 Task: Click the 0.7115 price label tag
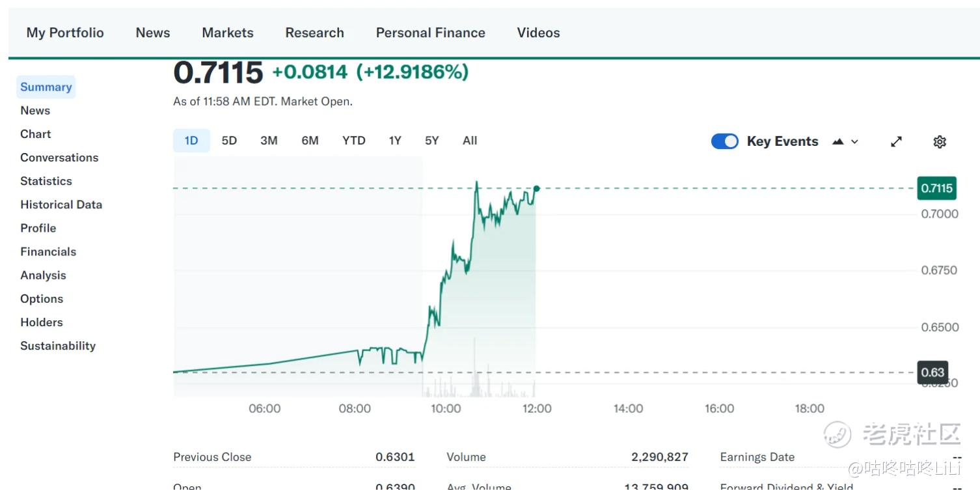coord(936,188)
